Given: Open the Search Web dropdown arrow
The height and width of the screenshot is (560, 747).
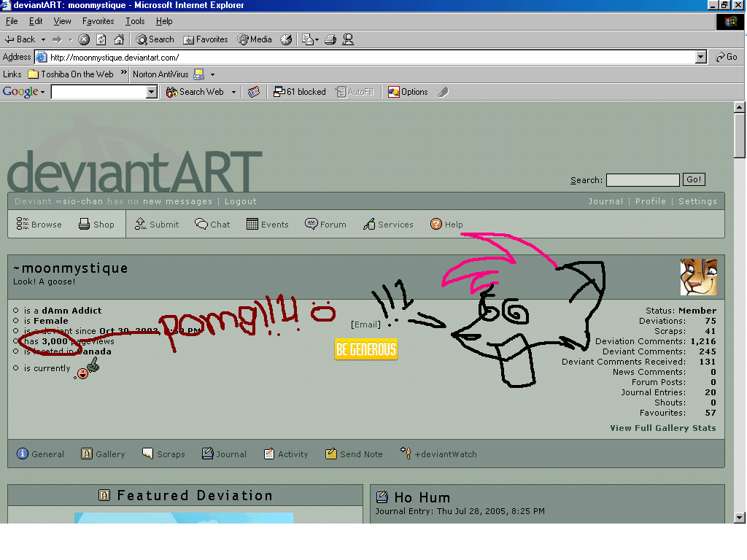Looking at the screenshot, I should pos(233,92).
